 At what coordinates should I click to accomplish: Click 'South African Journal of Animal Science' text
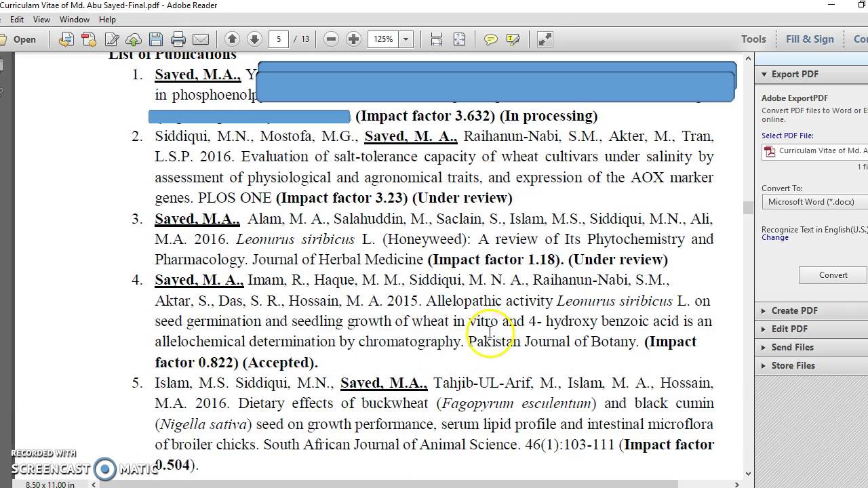391,445
